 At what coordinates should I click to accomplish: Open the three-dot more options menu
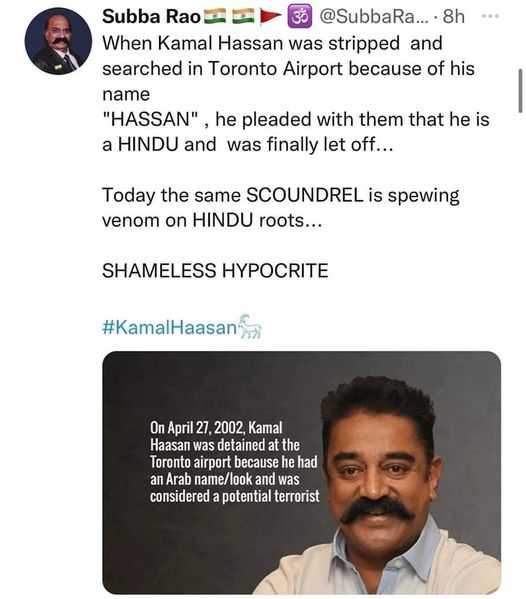pos(490,16)
